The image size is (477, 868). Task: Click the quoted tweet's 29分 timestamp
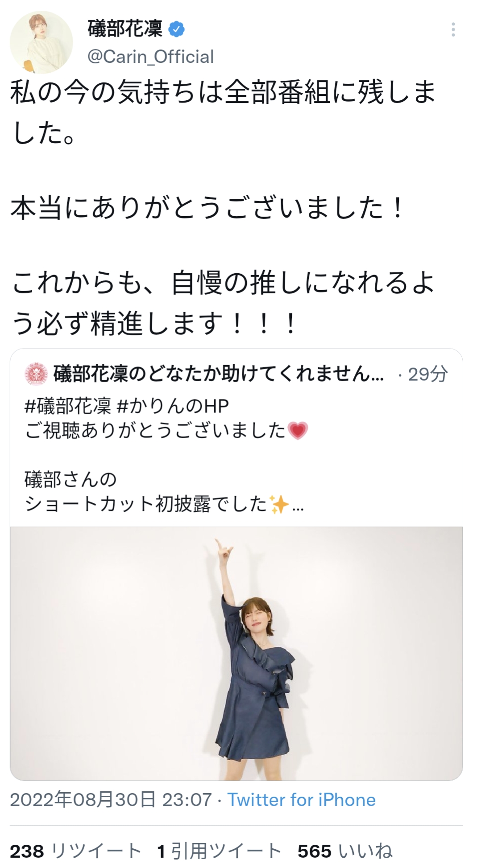428,374
